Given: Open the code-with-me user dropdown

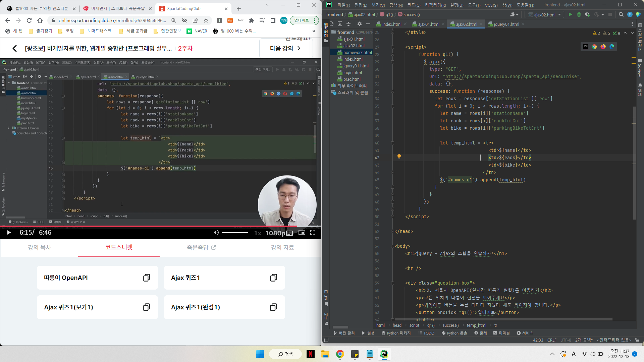Looking at the screenshot, I should pos(514,15).
